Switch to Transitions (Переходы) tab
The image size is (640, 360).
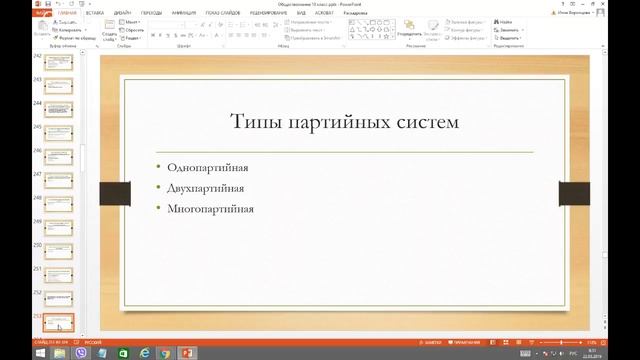(151, 13)
